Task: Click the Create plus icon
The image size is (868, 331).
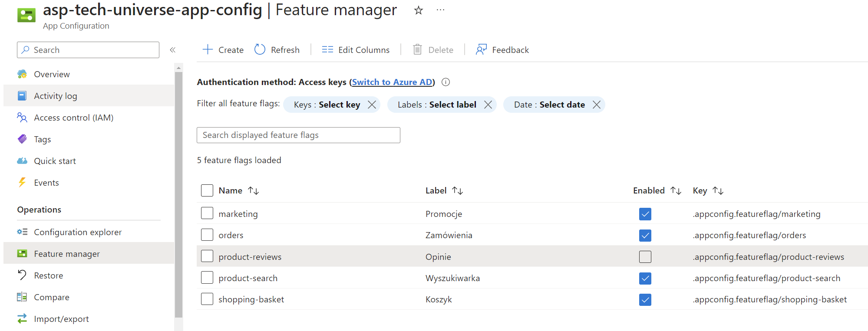Action: [208, 49]
